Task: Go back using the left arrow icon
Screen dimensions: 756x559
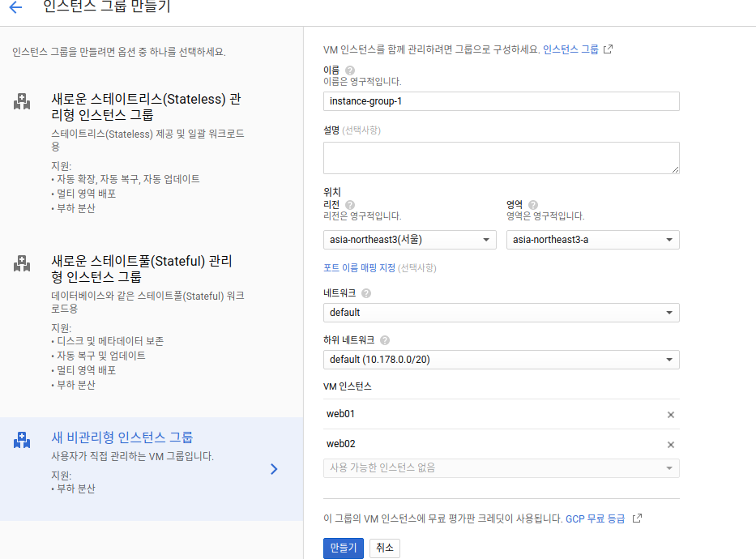Action: 15,6
